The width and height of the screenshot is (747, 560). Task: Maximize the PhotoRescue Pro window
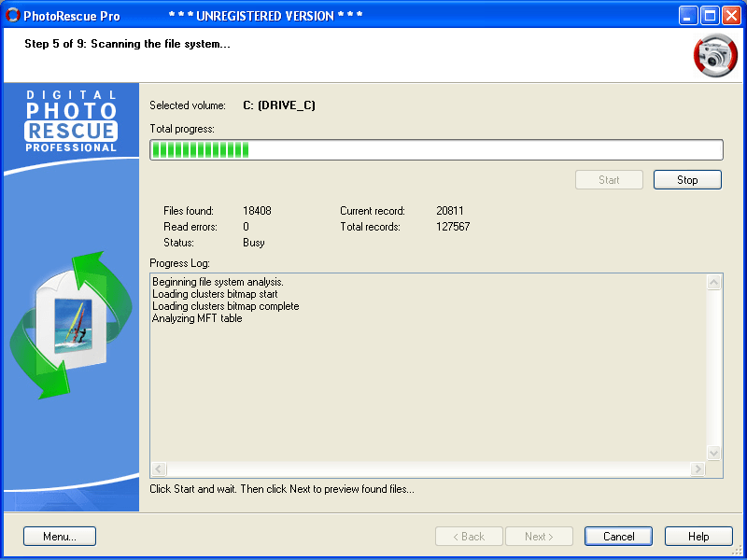pyautogui.click(x=710, y=16)
